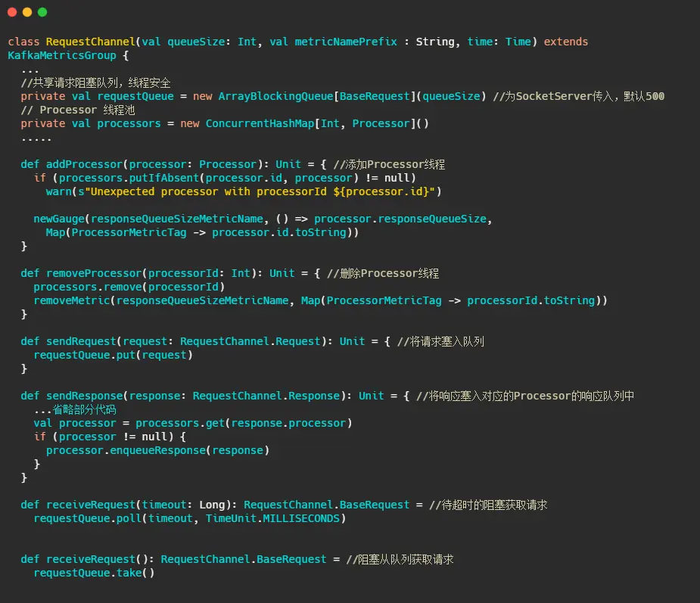The image size is (700, 603).
Task: Click 'poll' in requestQueue.poll
Action: [129, 518]
